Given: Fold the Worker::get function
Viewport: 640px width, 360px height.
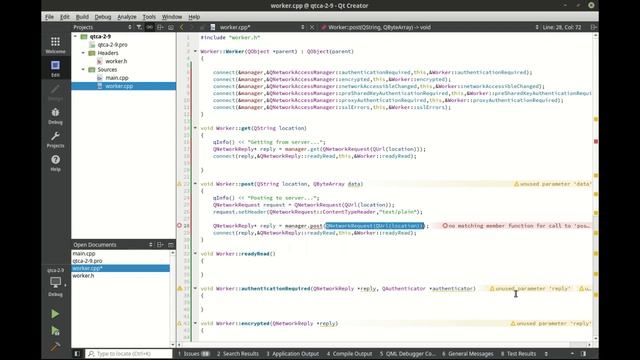Looking at the screenshot, I should point(195,128).
